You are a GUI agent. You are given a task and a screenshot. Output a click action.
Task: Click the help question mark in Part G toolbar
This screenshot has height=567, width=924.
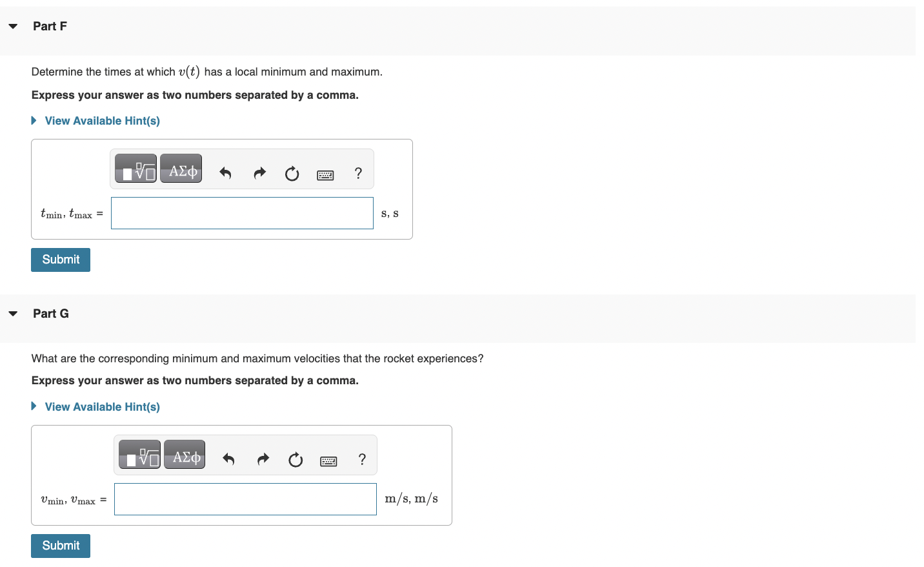point(362,459)
